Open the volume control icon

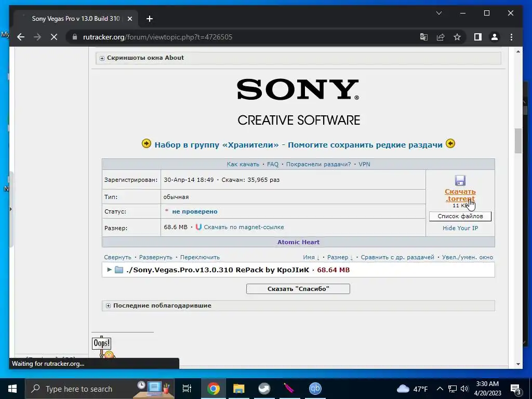(x=464, y=389)
